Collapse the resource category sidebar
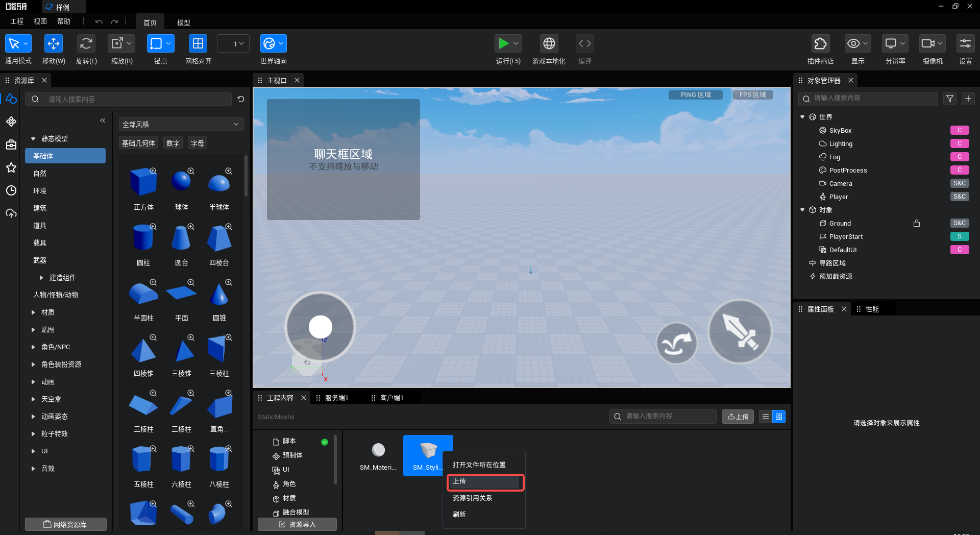The height and width of the screenshot is (535, 980). (103, 120)
